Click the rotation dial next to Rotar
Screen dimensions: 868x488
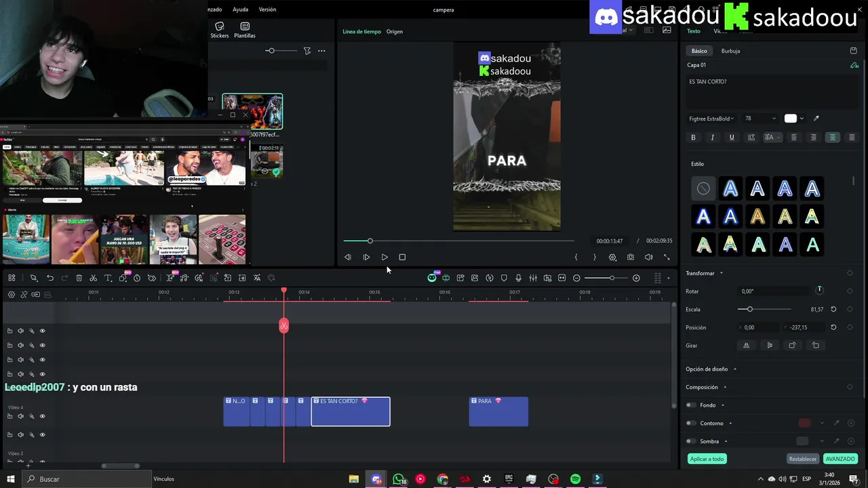(819, 290)
